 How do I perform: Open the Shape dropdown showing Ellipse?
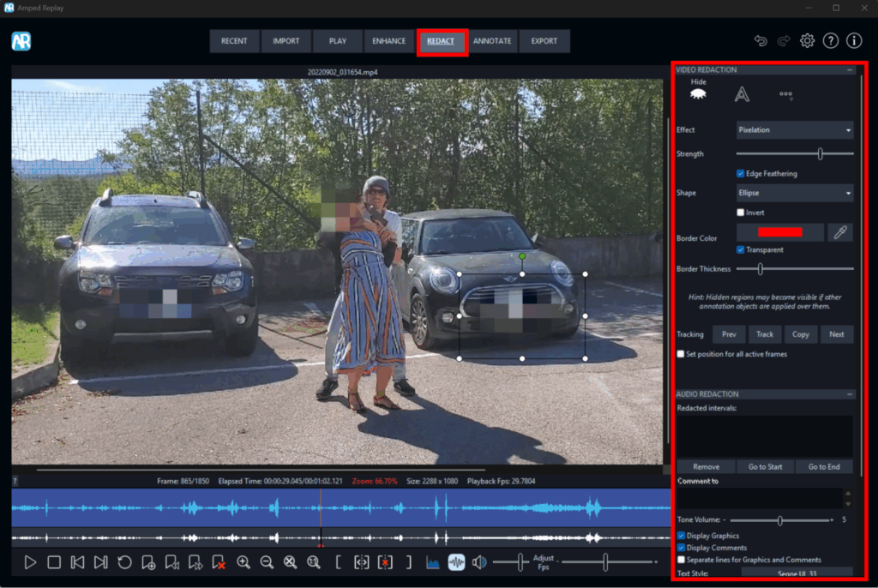pos(795,193)
